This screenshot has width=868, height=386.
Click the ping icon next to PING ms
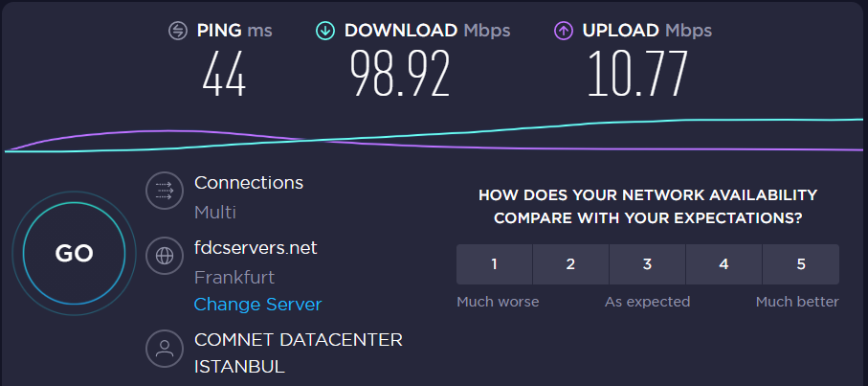point(178,31)
